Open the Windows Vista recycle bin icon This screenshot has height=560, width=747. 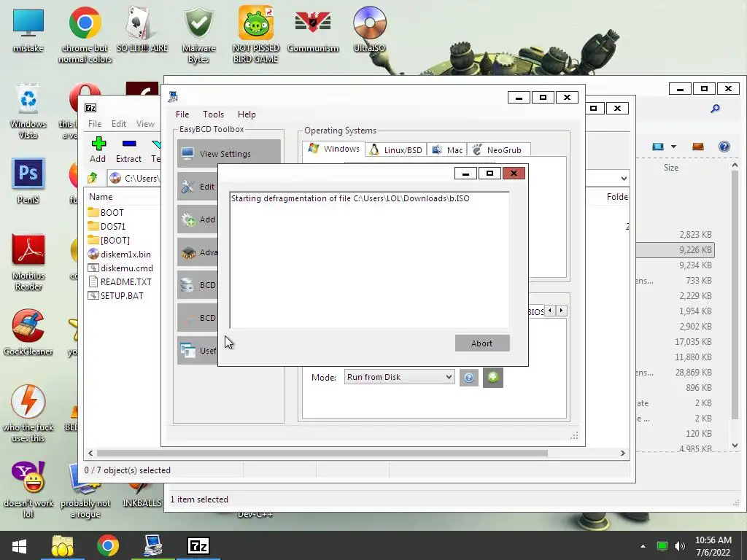[28, 111]
